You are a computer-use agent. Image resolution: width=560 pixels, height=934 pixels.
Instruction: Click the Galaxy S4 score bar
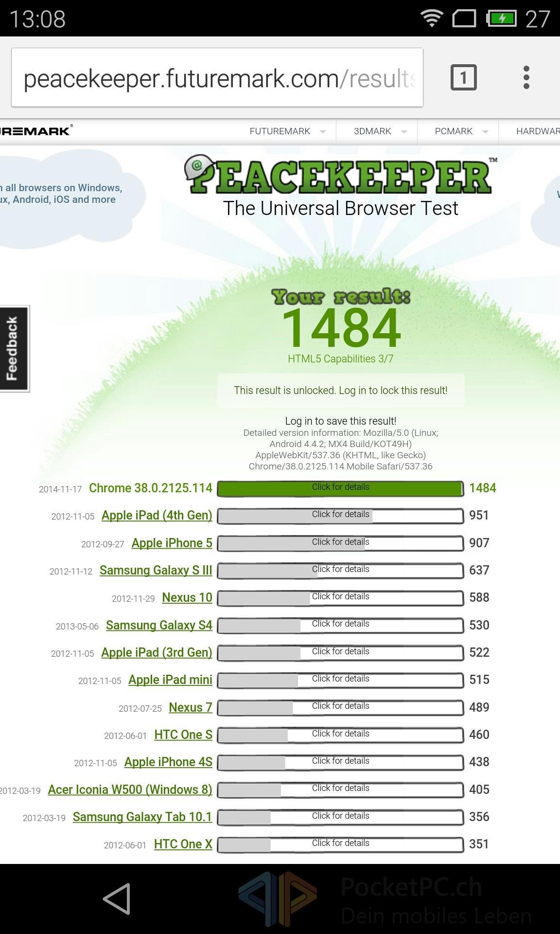click(340, 625)
